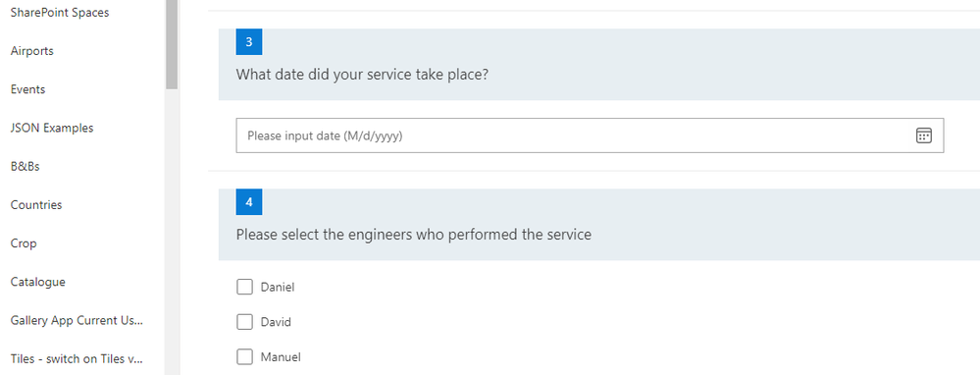Check the Daniel checkbox
Image resolution: width=980 pixels, height=375 pixels.
(x=245, y=287)
